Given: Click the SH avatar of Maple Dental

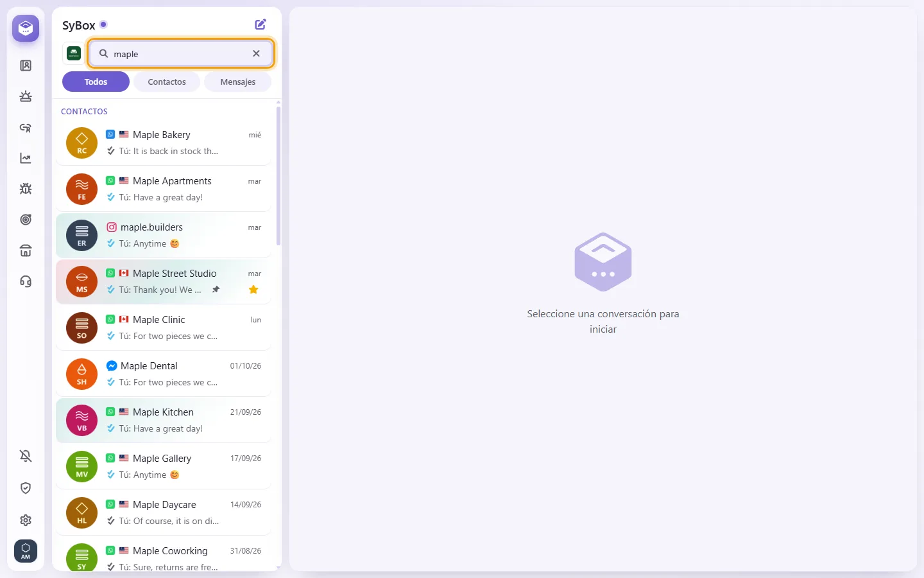Looking at the screenshot, I should click(81, 374).
